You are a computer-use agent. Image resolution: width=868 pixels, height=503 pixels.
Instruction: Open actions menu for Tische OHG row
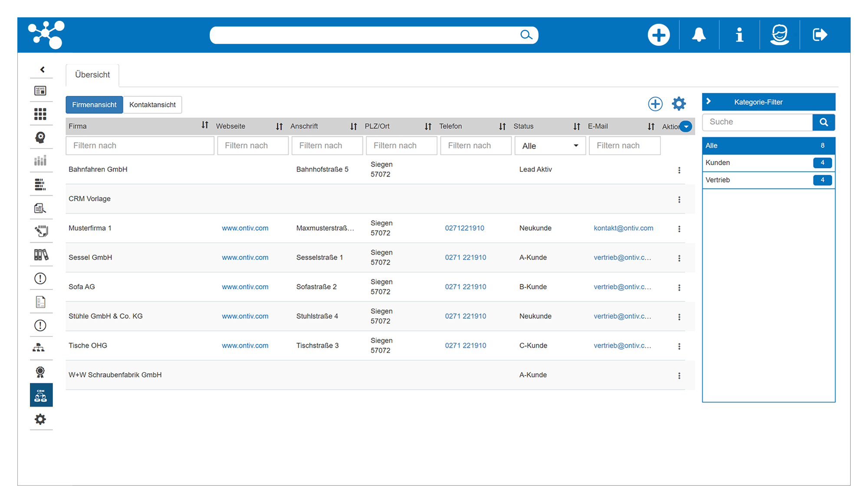click(679, 346)
